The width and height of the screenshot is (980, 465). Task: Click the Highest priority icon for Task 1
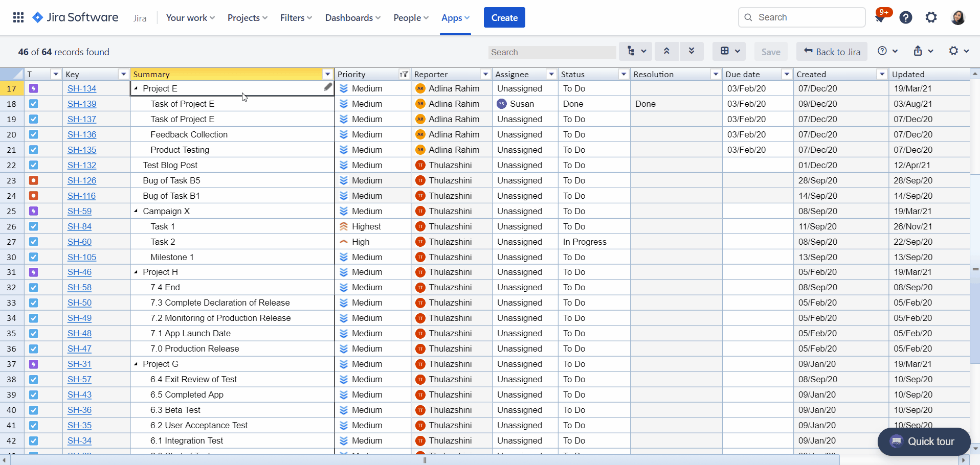(344, 226)
